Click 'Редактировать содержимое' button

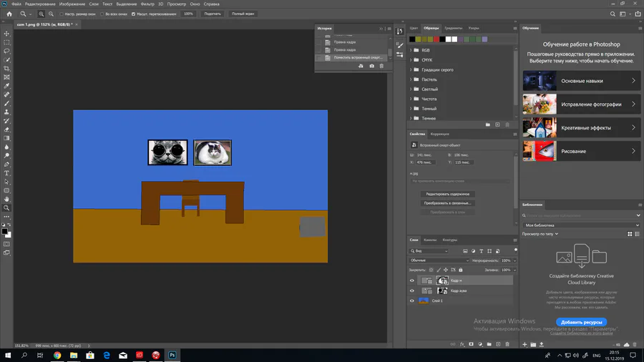[448, 194]
